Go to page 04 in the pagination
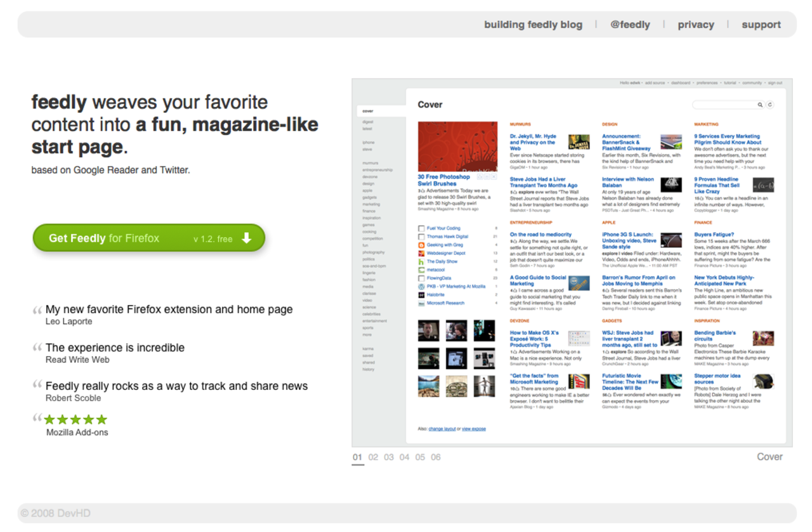 (x=404, y=457)
